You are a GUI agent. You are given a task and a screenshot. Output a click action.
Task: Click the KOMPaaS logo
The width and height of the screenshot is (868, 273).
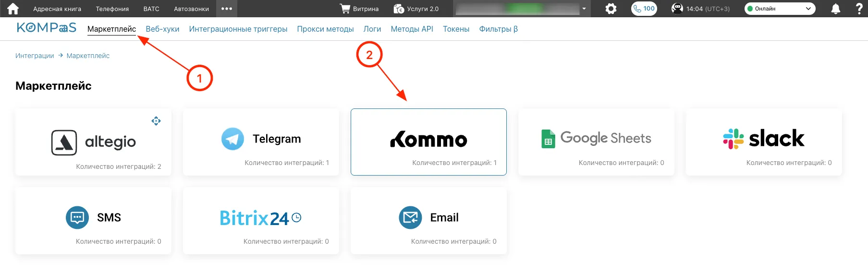coord(47,28)
